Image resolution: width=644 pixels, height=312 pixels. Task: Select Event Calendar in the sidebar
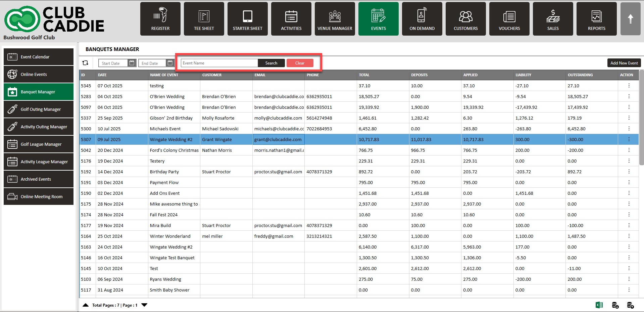pos(39,57)
